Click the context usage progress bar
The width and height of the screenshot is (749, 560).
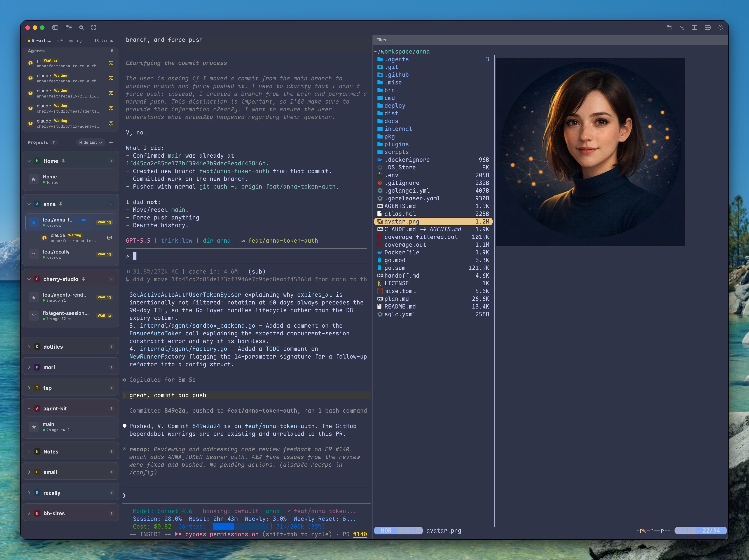241,527
